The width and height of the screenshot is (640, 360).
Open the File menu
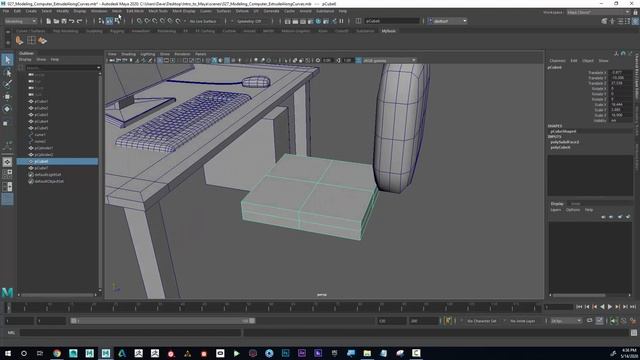[x=6, y=11]
